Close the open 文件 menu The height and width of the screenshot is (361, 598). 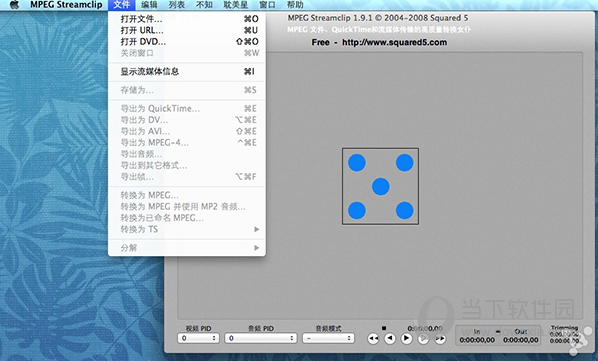click(x=122, y=5)
